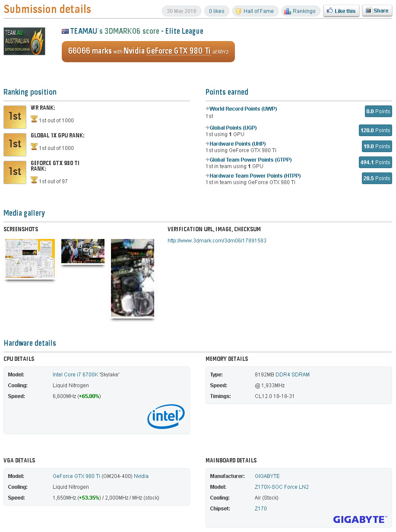Click the arrow beside Hardware Team Power Points
Image resolution: width=396 pixels, height=532 pixels.
pyautogui.click(x=207, y=176)
